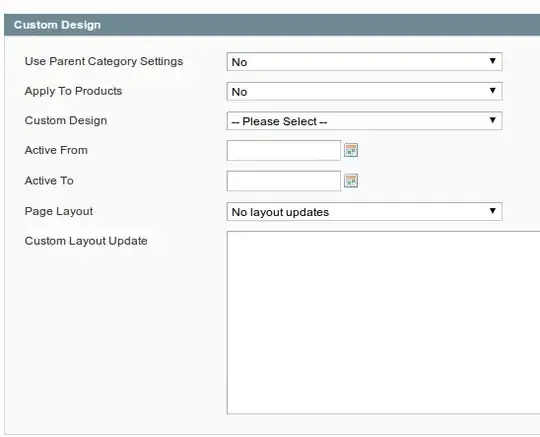Click arrow on Use Parent Category Settings select

tap(492, 61)
